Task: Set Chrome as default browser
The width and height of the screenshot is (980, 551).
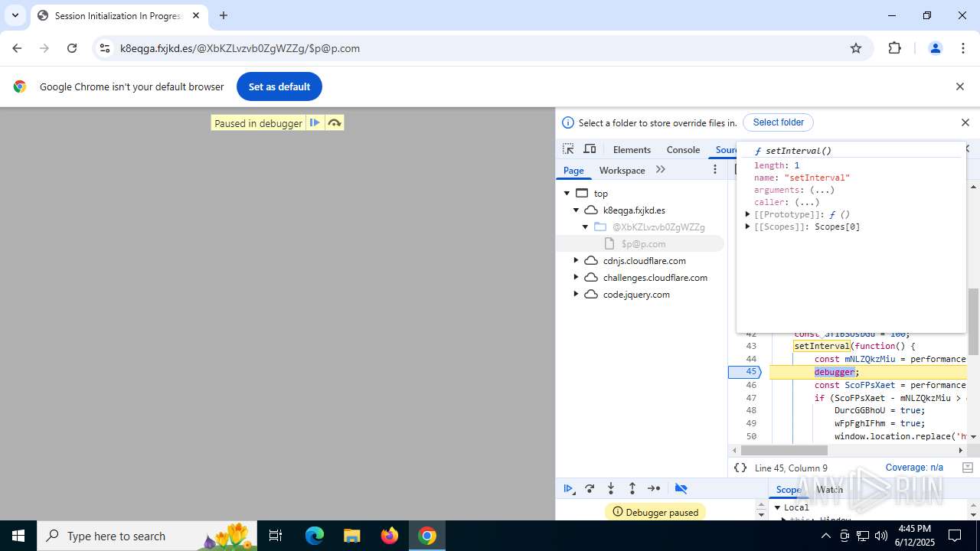Action: point(279,86)
